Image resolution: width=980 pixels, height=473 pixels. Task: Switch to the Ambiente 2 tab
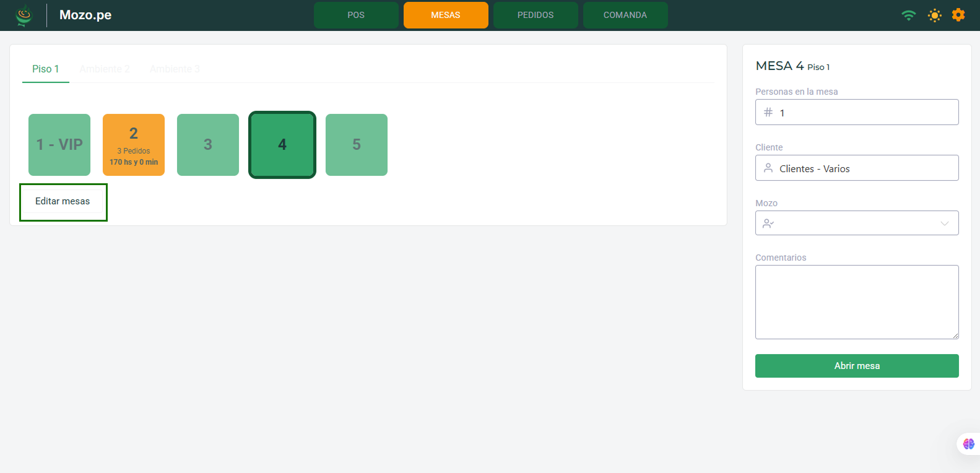(x=105, y=69)
